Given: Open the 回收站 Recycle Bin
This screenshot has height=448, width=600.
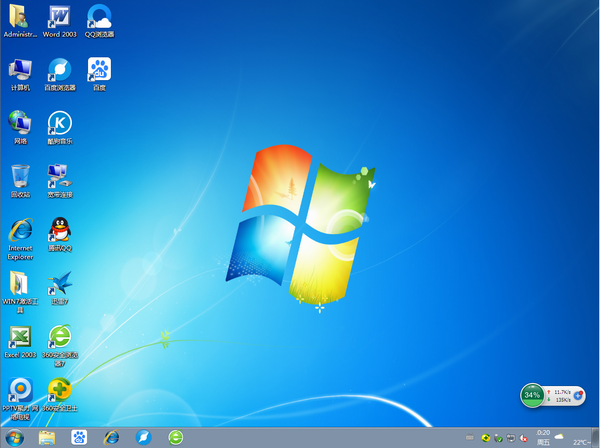Looking at the screenshot, I should [20, 177].
